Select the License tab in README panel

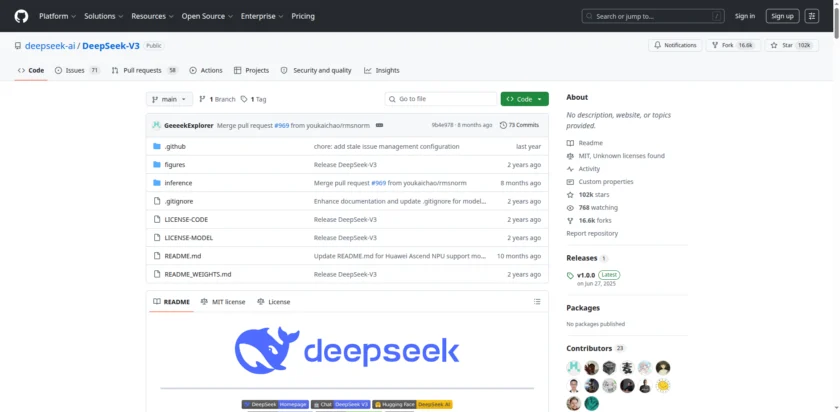[273, 302]
